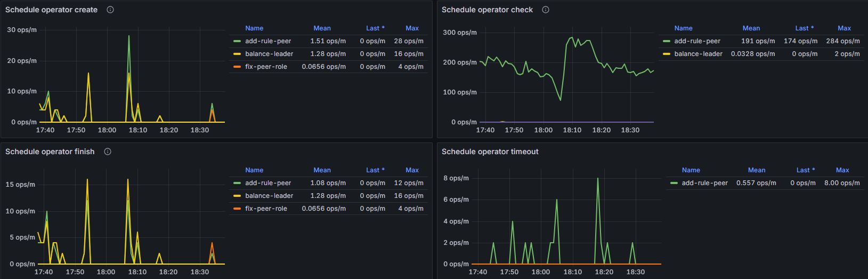Toggle balance-leader series in create panel legend
The height and width of the screenshot is (279, 868).
click(269, 54)
